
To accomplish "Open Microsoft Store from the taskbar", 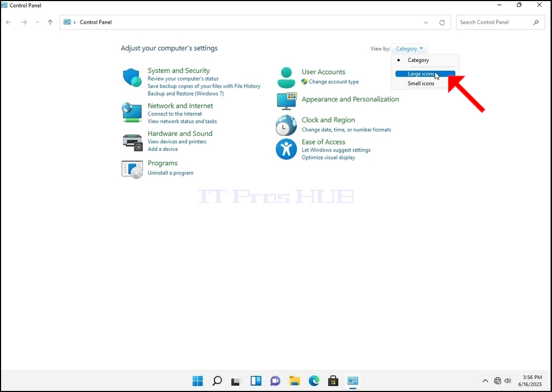I will pyautogui.click(x=333, y=381).
